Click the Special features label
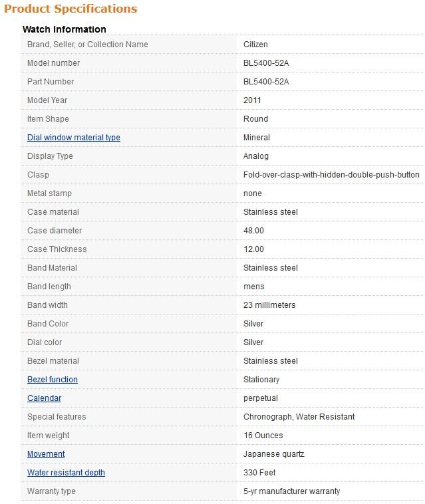 (57, 417)
